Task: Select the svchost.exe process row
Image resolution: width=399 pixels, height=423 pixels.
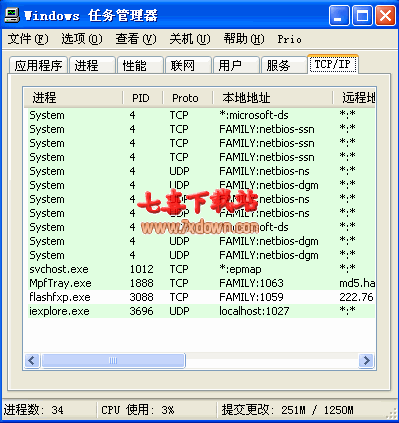Action: (200, 269)
